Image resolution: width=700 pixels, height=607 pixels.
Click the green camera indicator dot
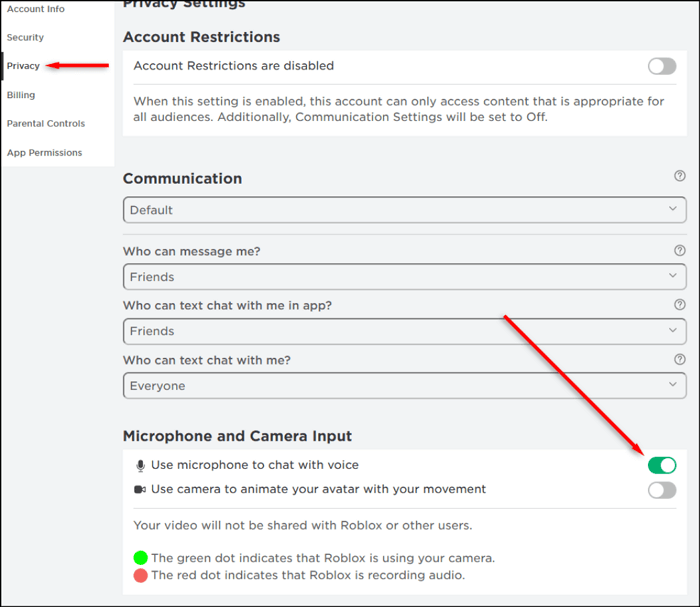click(x=140, y=558)
